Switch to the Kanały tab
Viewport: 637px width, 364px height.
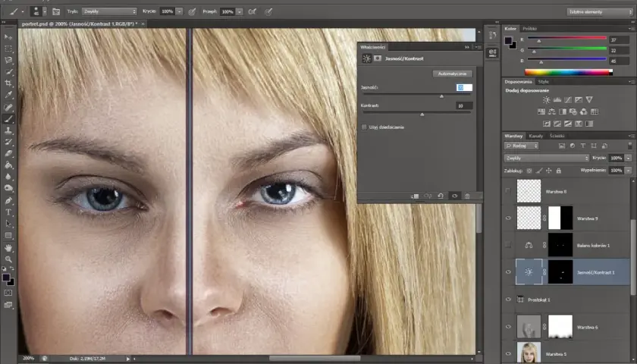click(x=536, y=136)
